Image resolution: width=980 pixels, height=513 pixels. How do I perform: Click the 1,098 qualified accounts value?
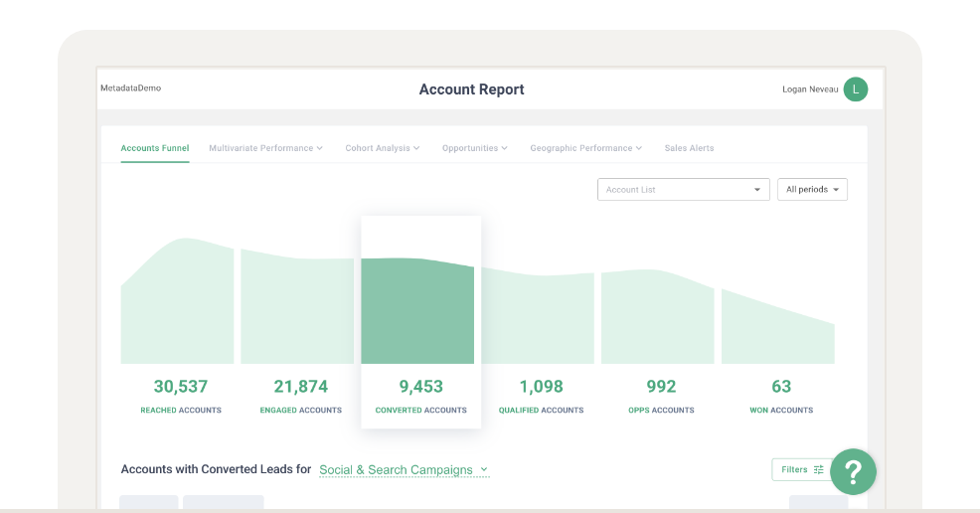[542, 387]
